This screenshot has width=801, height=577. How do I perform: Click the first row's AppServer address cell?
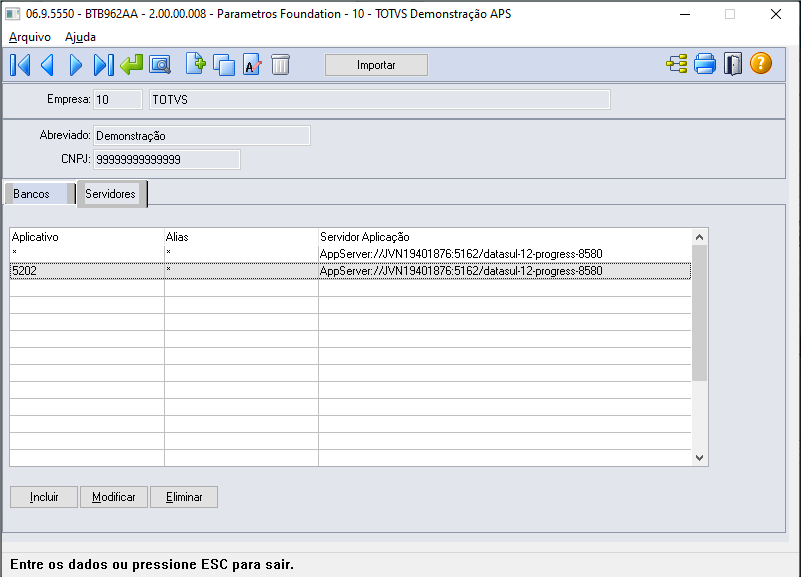[x=505, y=254]
